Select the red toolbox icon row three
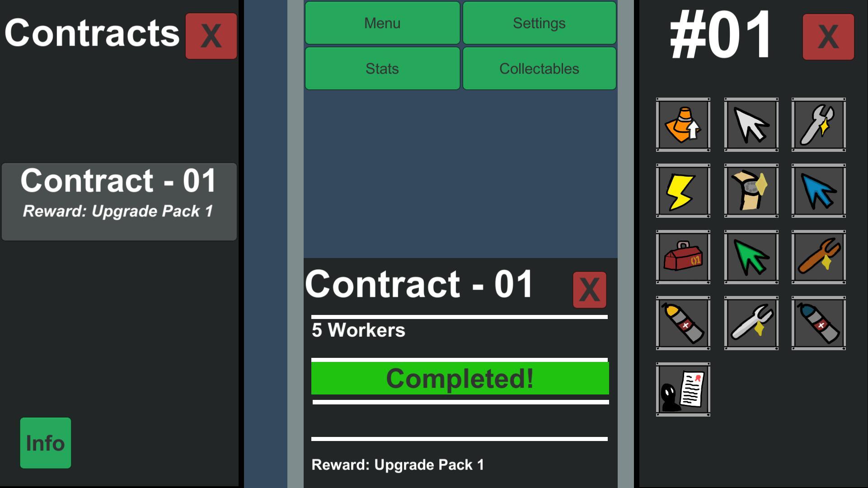Viewport: 868px width, 488px height. (x=683, y=258)
